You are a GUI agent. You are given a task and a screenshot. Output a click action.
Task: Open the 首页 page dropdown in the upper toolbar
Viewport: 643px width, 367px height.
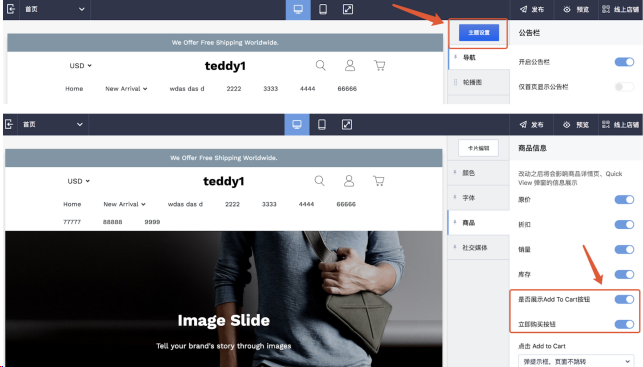55,9
